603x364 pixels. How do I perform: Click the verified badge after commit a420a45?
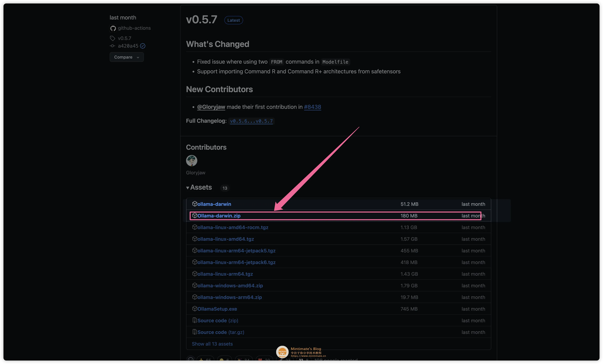pyautogui.click(x=143, y=46)
